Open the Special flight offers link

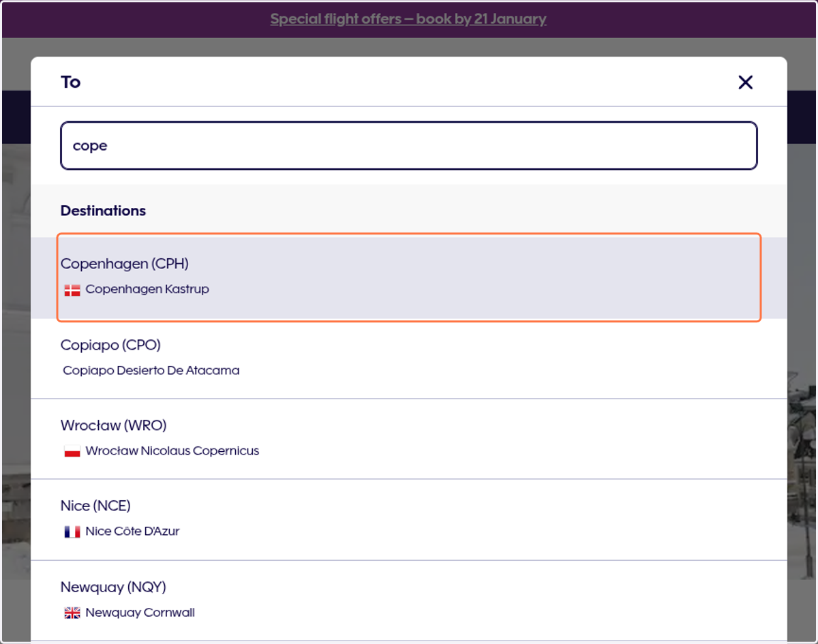pyautogui.click(x=408, y=19)
